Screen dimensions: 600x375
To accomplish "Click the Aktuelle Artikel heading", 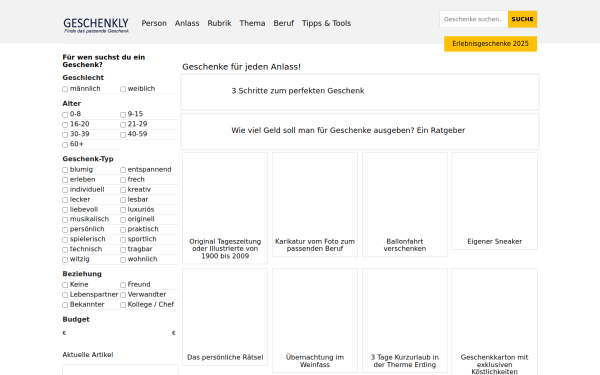I will (88, 355).
